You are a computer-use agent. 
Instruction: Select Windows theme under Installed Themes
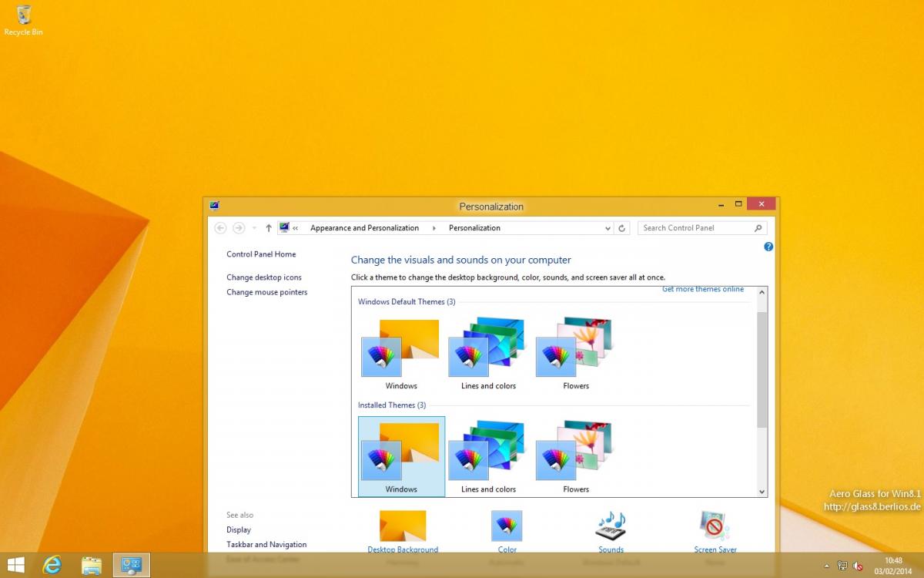[401, 456]
